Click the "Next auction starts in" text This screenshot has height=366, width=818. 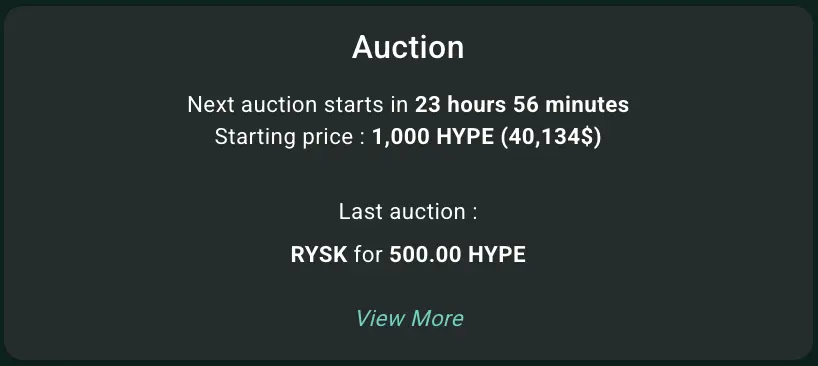[298, 105]
